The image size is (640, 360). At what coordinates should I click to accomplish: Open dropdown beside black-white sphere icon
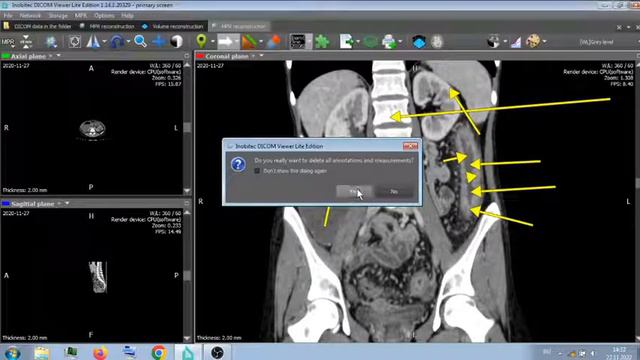[x=505, y=42]
